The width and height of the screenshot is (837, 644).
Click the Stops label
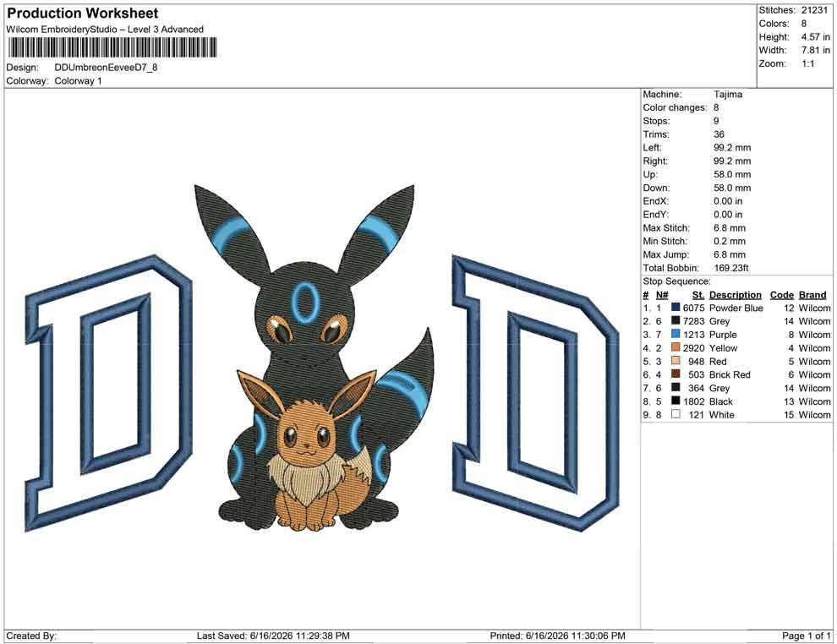656,121
